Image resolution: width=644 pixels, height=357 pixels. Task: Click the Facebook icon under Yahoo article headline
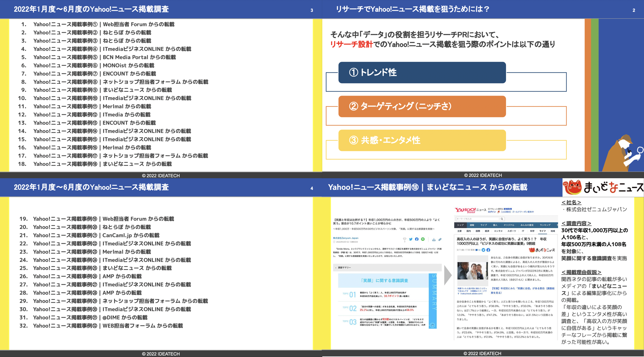coord(488,250)
